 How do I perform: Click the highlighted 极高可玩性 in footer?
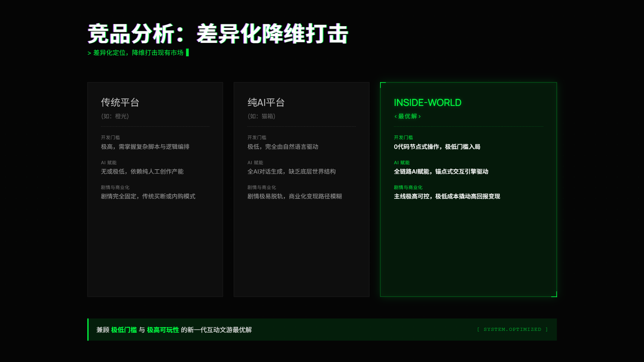(x=163, y=330)
